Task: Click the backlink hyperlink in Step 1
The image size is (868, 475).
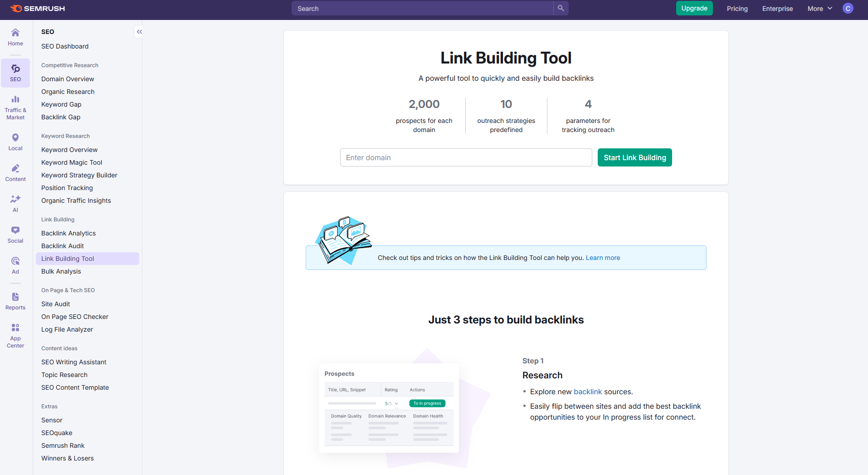Action: click(x=588, y=392)
